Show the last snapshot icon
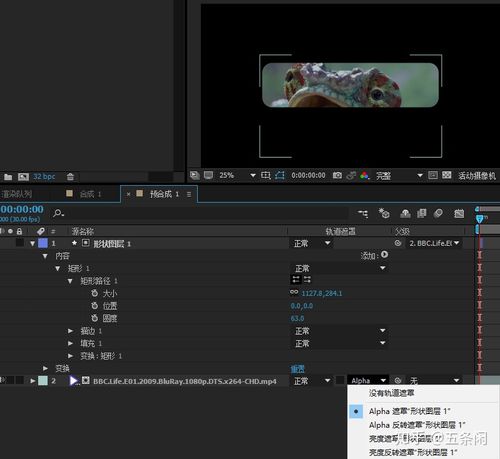500x459 pixels. coord(351,175)
